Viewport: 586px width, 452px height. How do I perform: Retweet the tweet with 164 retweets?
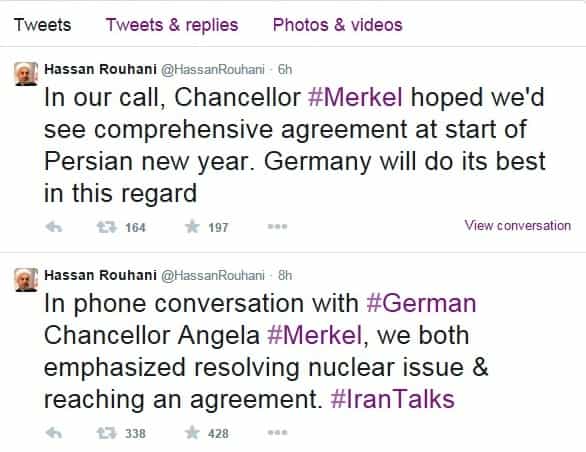107,227
